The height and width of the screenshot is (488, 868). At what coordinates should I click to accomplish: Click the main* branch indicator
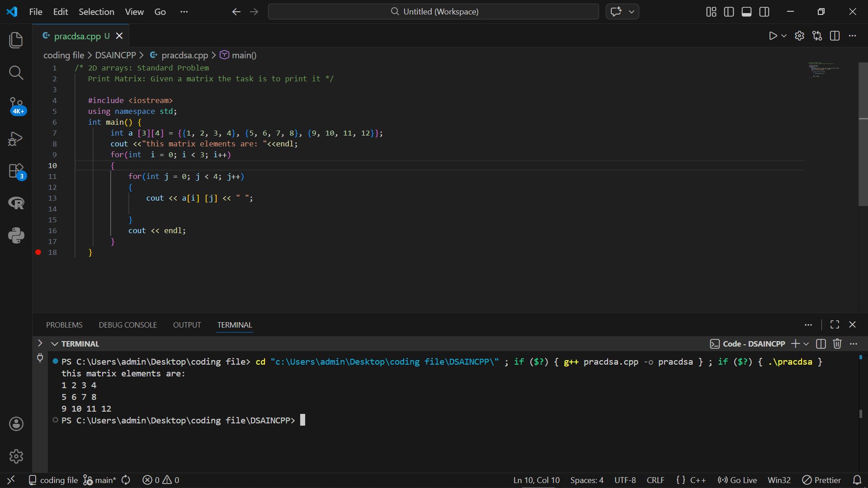pos(100,480)
